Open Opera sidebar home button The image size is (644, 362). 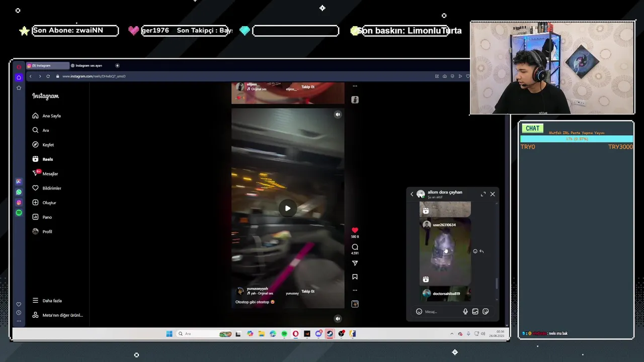click(19, 77)
